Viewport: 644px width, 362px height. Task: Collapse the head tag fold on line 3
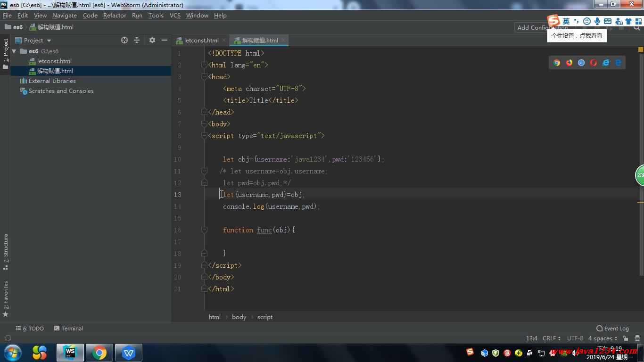(x=204, y=77)
